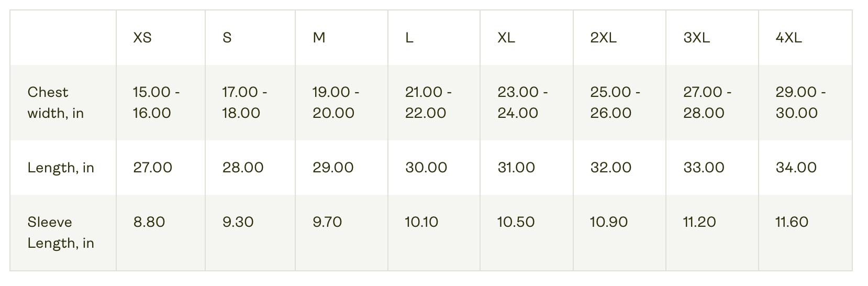Select the 31.00 length cell

point(516,168)
